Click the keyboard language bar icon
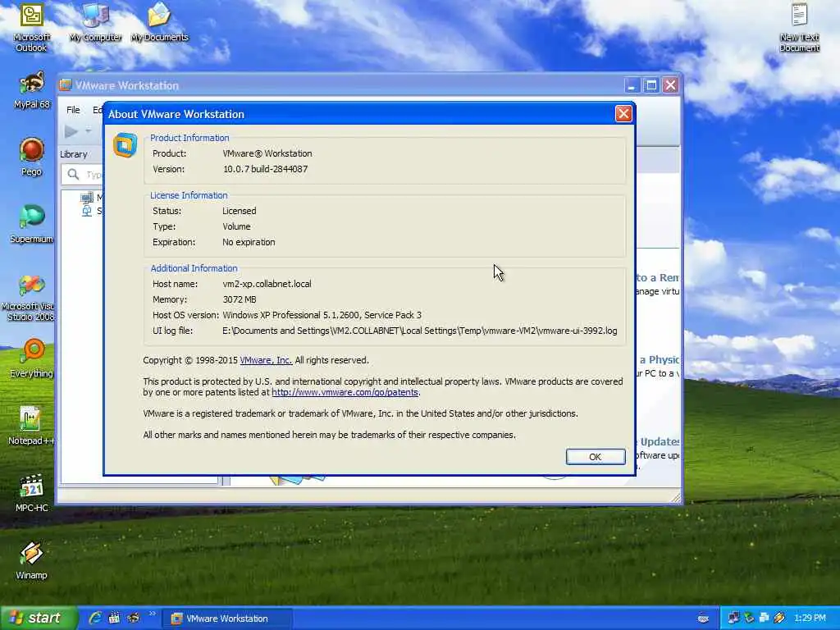The image size is (840, 630). (703, 619)
